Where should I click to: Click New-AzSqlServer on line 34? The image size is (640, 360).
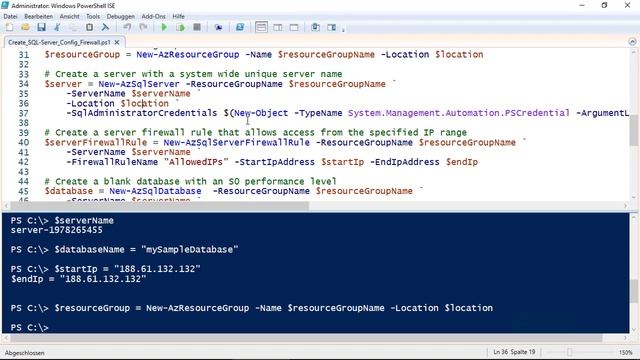pyautogui.click(x=139, y=84)
